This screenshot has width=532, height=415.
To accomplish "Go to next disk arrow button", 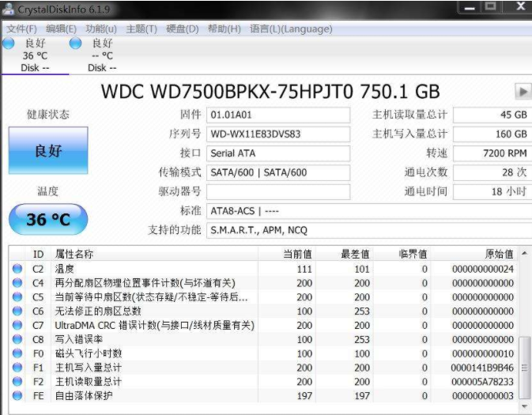I will coord(523,91).
